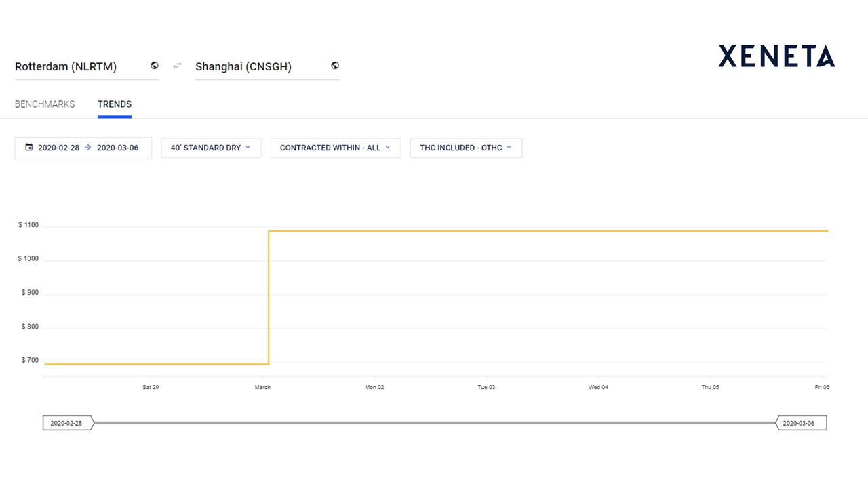
Task: Select the TRENDS tab
Action: (115, 104)
